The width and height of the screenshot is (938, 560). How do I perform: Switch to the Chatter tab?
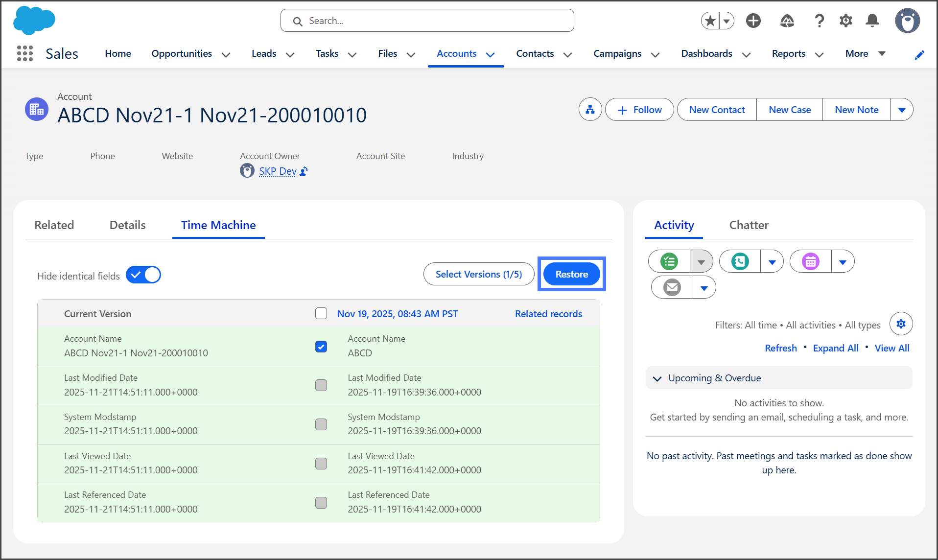coord(749,225)
